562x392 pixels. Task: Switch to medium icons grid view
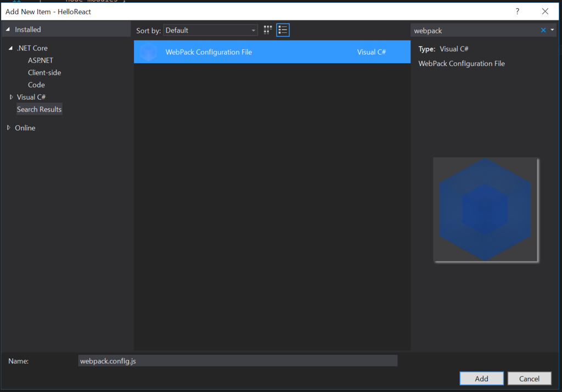click(x=267, y=30)
